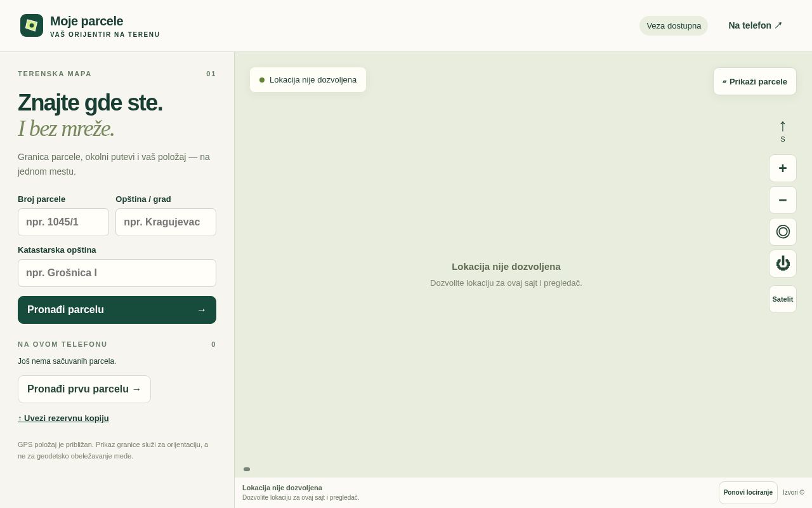Screen dimensions: 812x508
Task: Click the small scale bar on the map
Action: pos(247,469)
